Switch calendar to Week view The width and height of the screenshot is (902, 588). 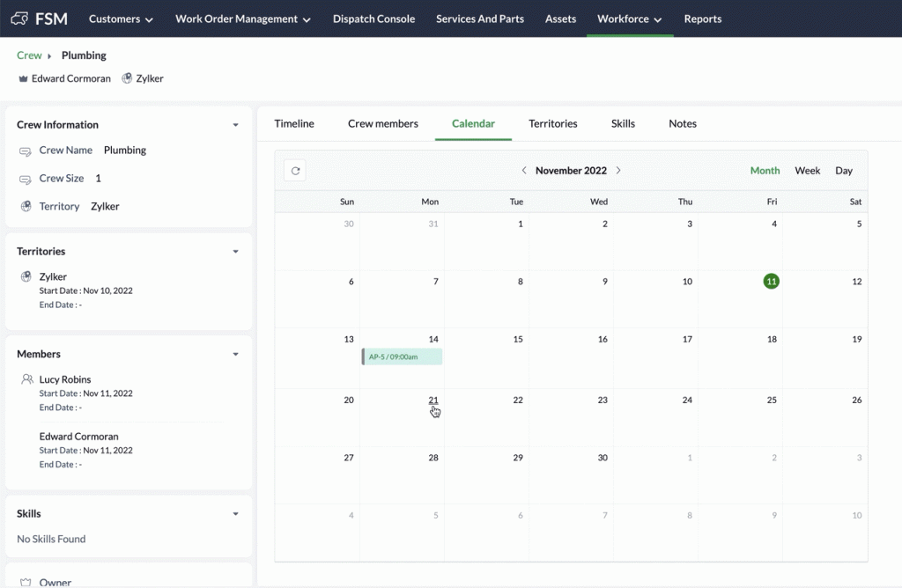click(x=807, y=171)
